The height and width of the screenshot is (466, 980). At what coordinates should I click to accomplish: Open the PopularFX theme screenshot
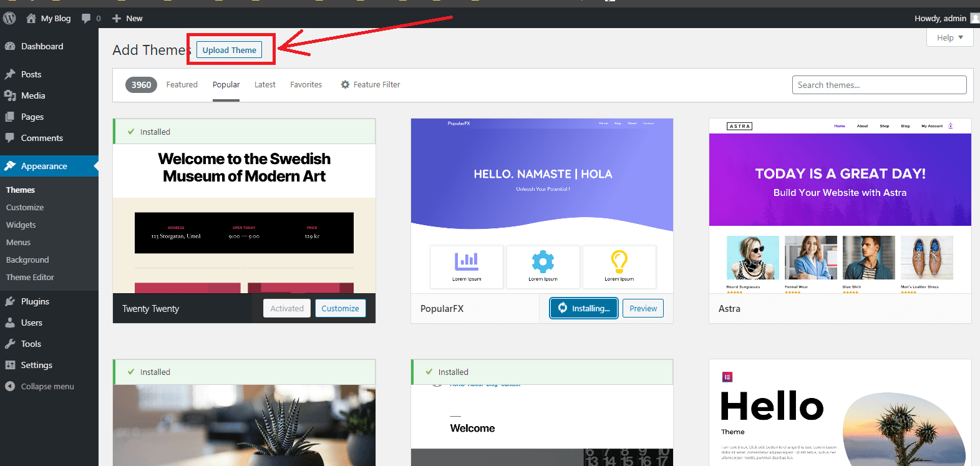[542, 206]
